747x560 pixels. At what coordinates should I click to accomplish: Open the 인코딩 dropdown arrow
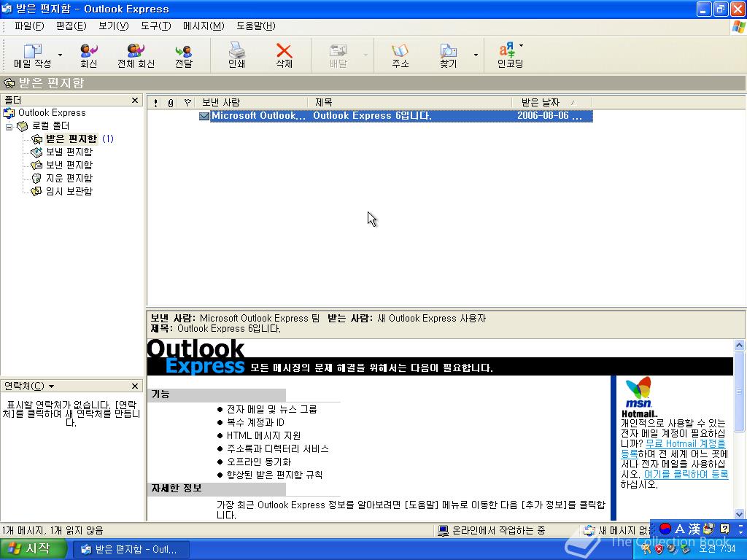pyautogui.click(x=521, y=46)
